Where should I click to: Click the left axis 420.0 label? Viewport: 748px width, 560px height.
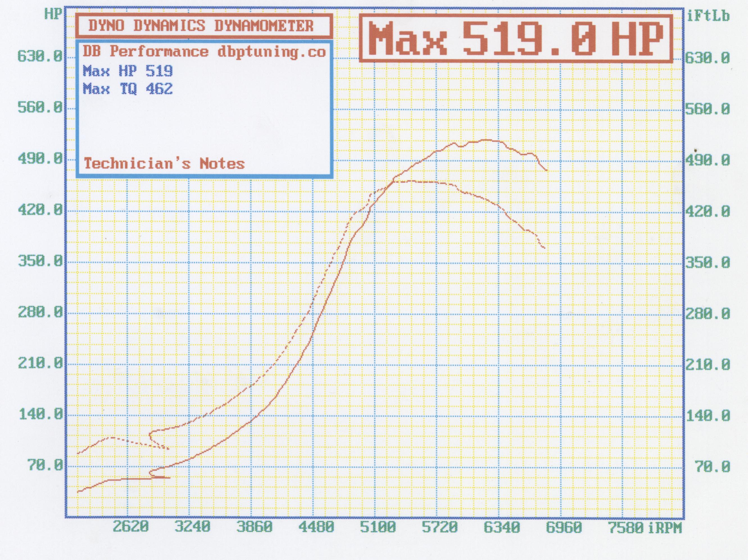(40, 210)
